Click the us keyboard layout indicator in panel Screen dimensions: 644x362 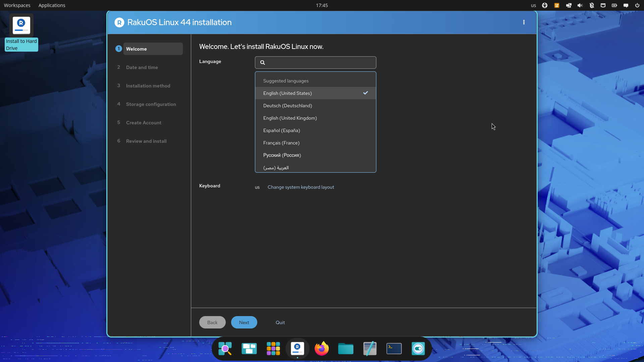(533, 5)
